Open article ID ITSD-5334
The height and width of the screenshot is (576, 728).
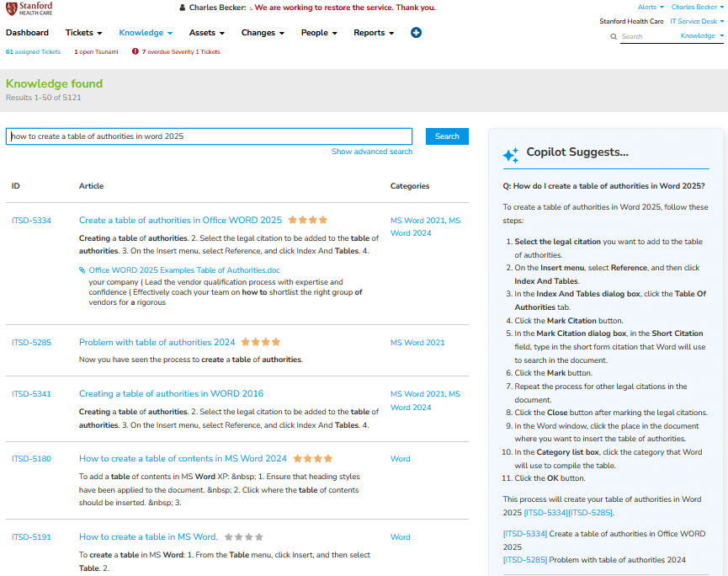[x=32, y=220]
